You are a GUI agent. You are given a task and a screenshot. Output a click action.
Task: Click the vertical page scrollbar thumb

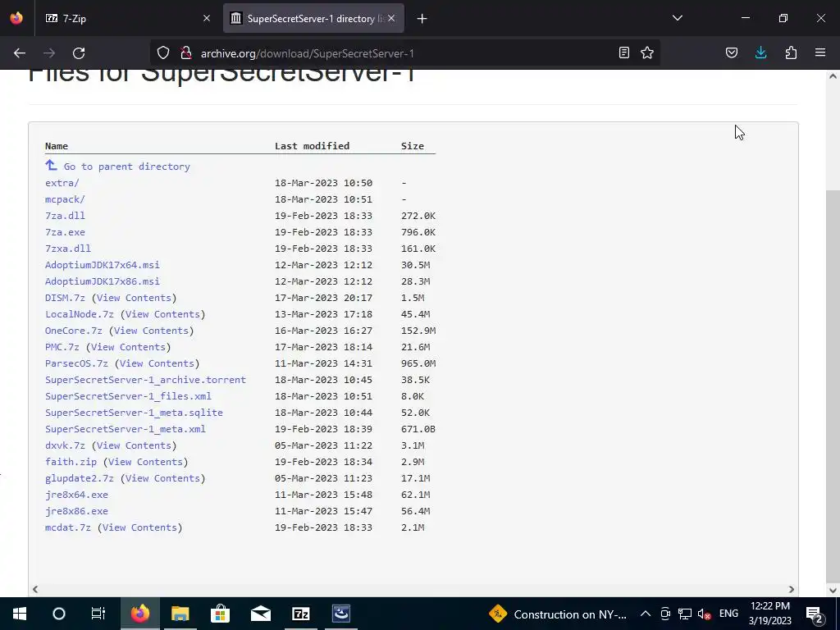(833, 385)
